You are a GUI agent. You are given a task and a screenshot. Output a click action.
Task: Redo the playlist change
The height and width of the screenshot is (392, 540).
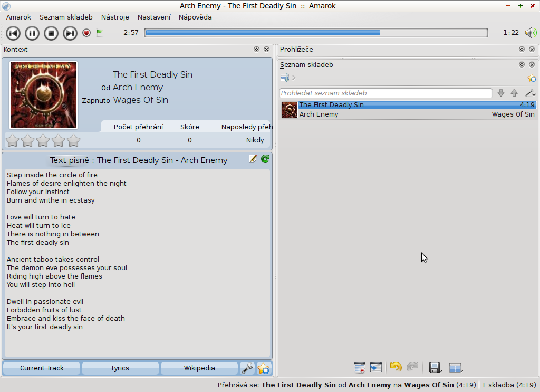412,367
